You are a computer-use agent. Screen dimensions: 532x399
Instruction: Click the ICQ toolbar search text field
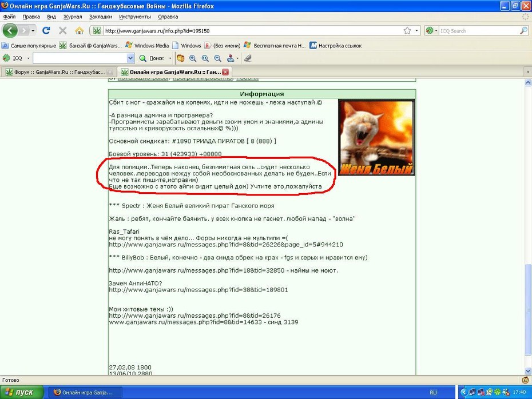[80, 58]
